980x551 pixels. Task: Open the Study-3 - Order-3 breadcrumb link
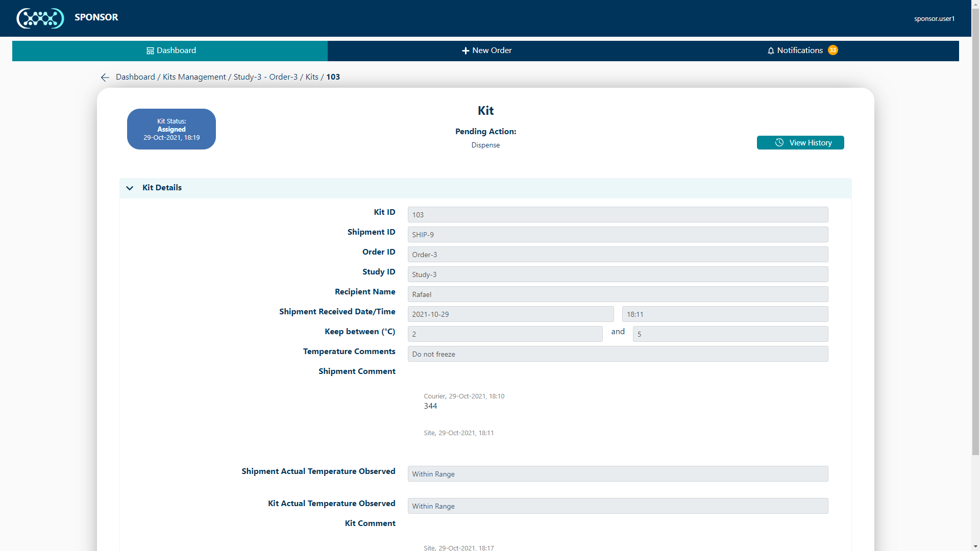[265, 77]
